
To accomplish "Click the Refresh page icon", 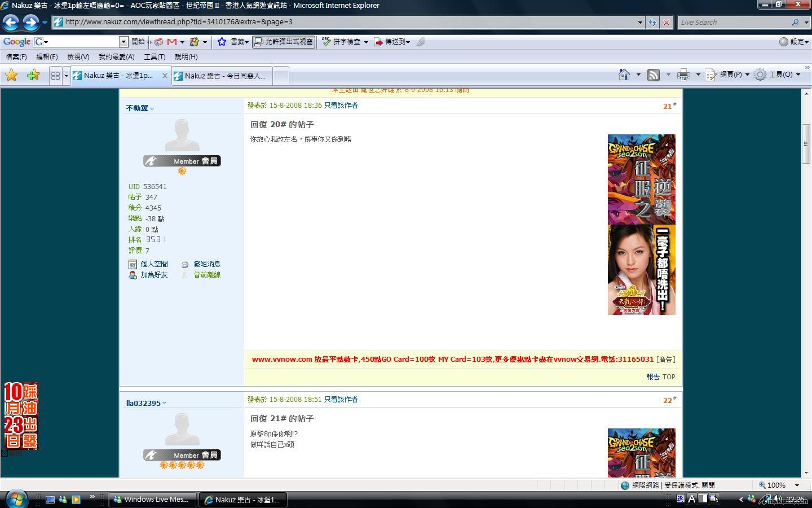I will click(652, 23).
